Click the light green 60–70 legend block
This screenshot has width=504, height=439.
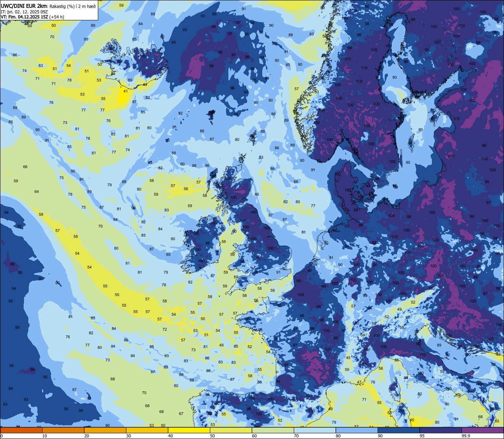pyautogui.click(x=273, y=430)
